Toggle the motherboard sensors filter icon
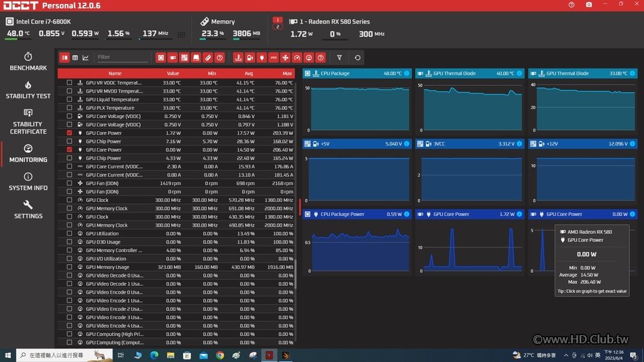Image resolution: width=644 pixels, height=362 pixels. (x=184, y=58)
